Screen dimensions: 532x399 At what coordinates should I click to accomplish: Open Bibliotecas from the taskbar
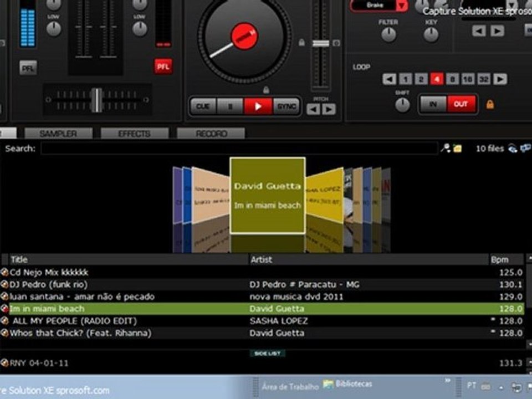click(x=348, y=384)
